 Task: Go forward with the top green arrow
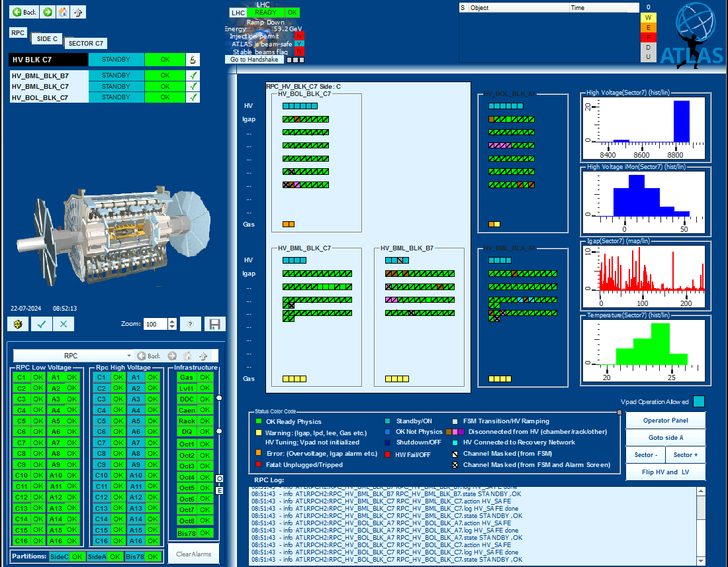48,12
